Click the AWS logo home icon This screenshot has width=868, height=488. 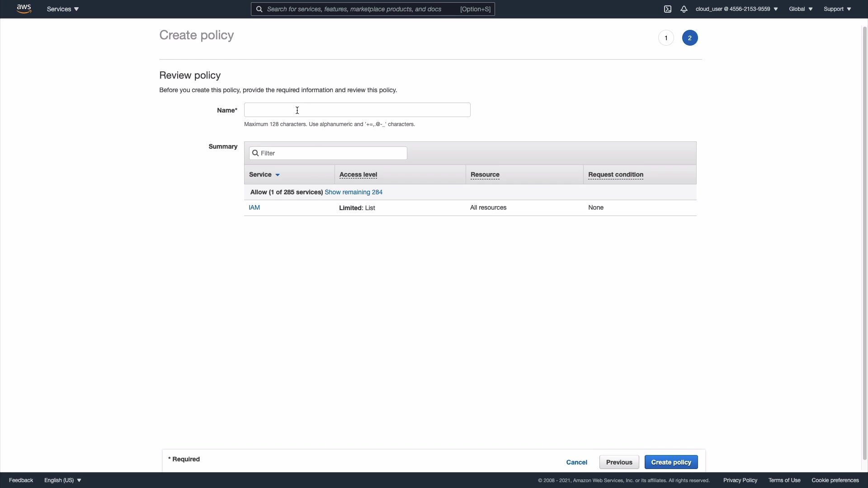pos(24,9)
